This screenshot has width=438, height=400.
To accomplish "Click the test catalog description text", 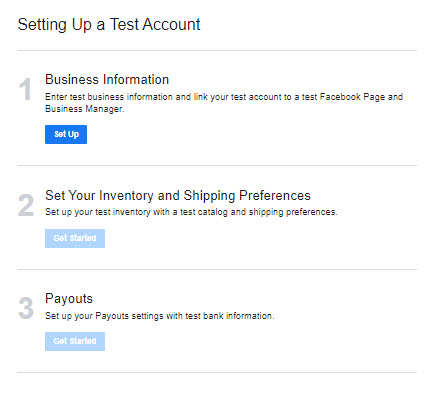I will tap(191, 212).
